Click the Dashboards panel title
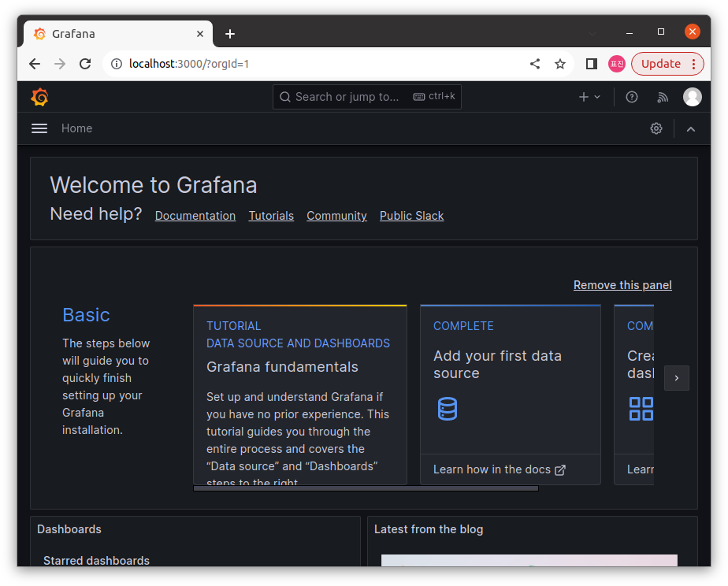 pos(69,529)
